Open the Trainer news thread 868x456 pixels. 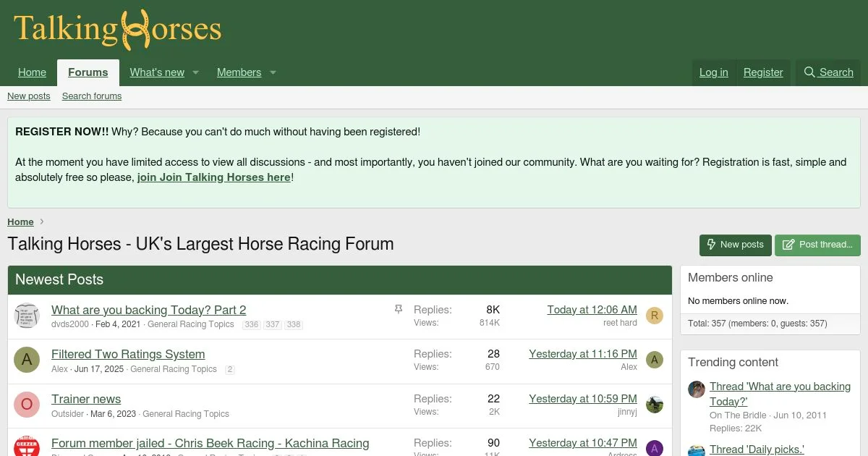coord(86,399)
